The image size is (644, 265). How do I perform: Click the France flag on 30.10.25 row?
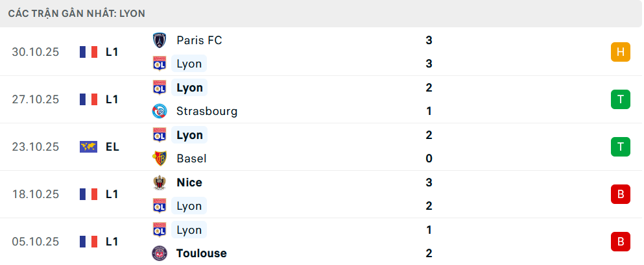pos(88,52)
